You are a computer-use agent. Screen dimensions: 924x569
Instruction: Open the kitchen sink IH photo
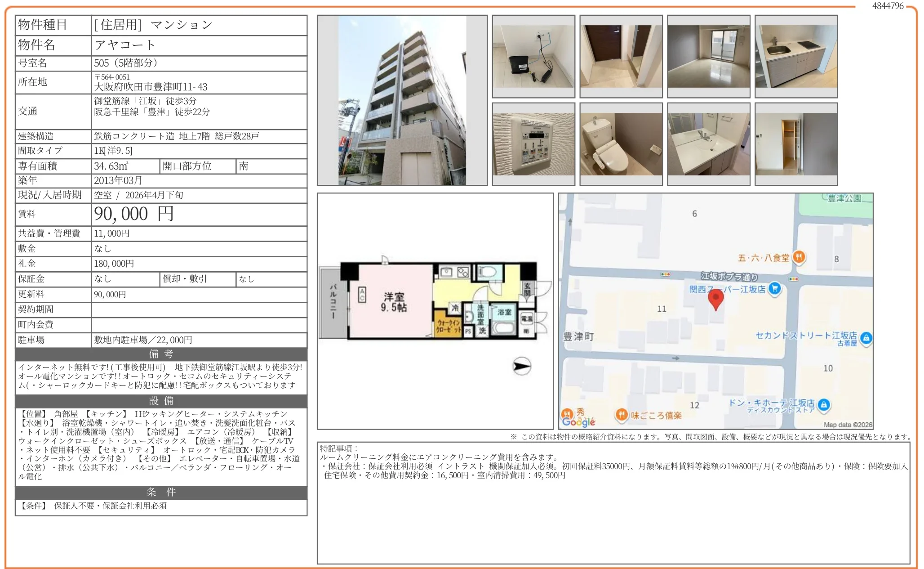coord(796,56)
